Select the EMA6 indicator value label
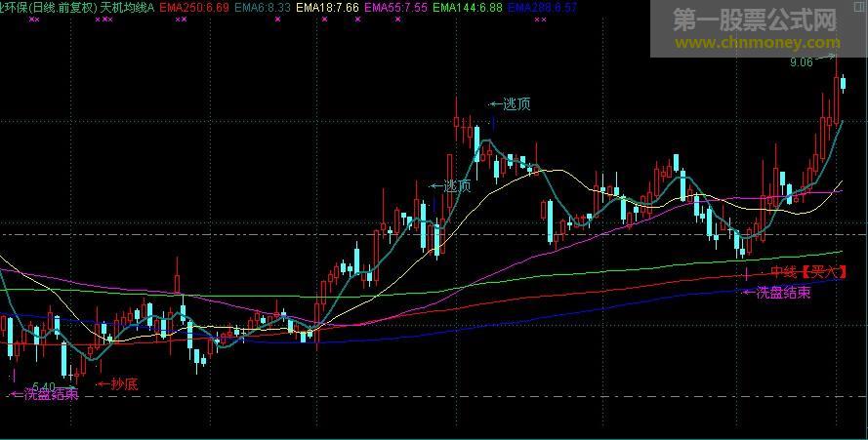Screen dimensions: 868x440 pyautogui.click(x=263, y=7)
